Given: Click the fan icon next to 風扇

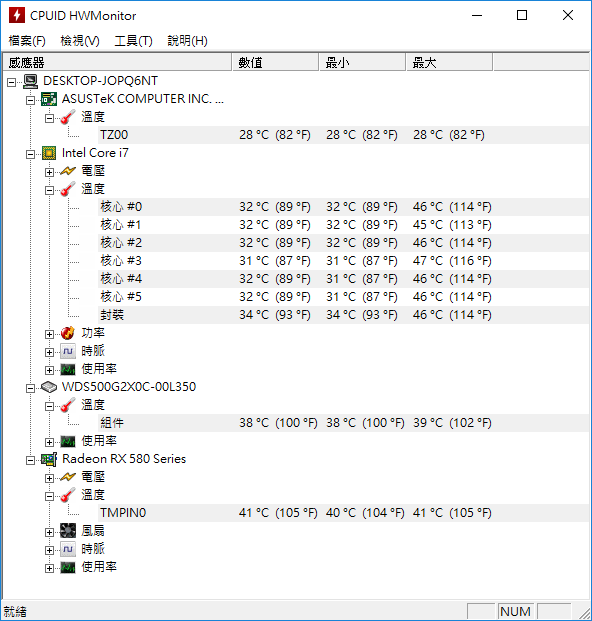Looking at the screenshot, I should tap(68, 531).
